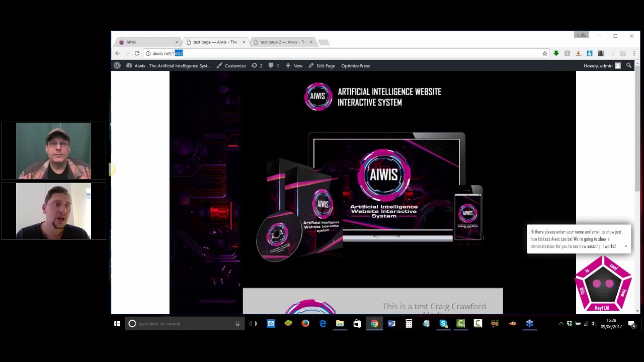Screen dimensions: 644x362
Task: Go back using the browser back arrow
Action: (117, 53)
